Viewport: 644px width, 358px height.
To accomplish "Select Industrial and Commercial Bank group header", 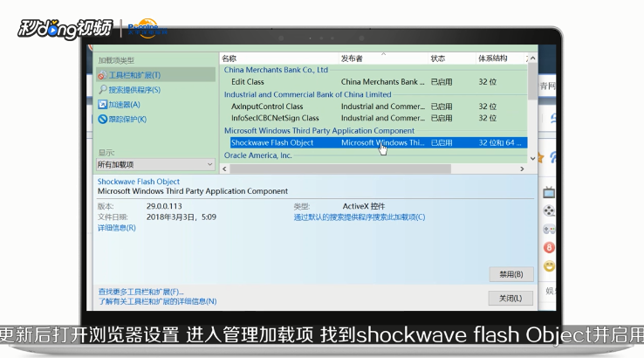I will 308,94.
